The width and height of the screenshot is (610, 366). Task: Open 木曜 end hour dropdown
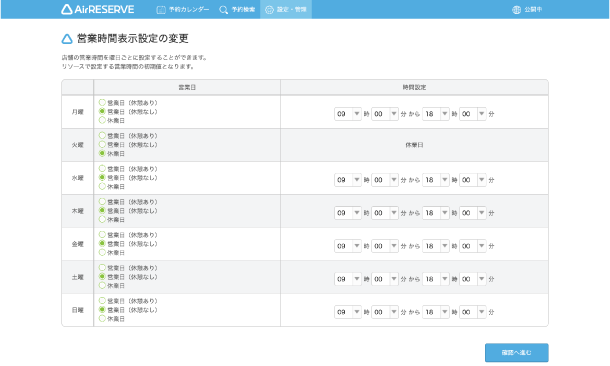click(436, 213)
